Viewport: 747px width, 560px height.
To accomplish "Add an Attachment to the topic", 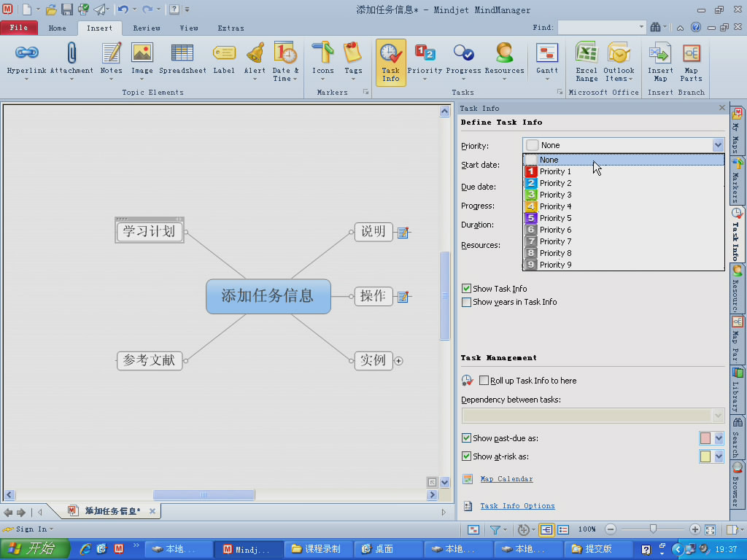I will pyautogui.click(x=71, y=61).
